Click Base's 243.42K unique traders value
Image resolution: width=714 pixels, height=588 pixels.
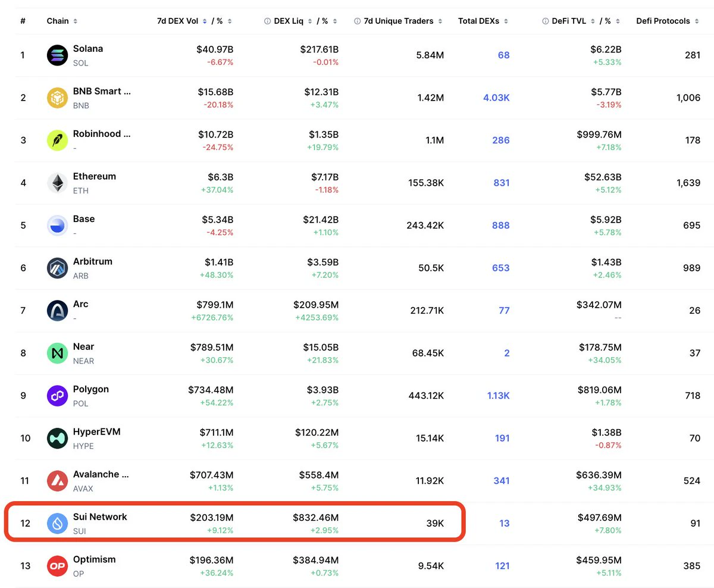426,226
